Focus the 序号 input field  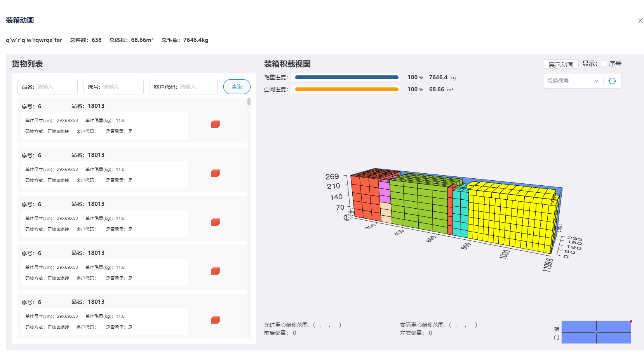pos(121,87)
